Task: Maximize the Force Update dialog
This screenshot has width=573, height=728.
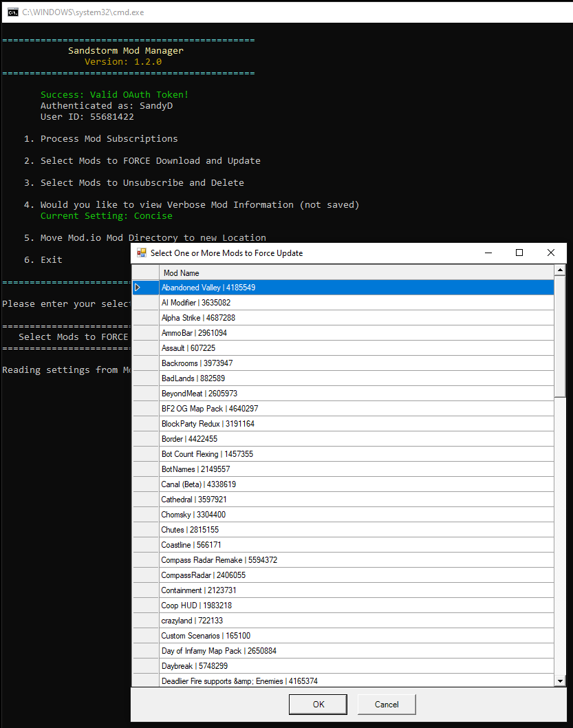Action: point(519,253)
